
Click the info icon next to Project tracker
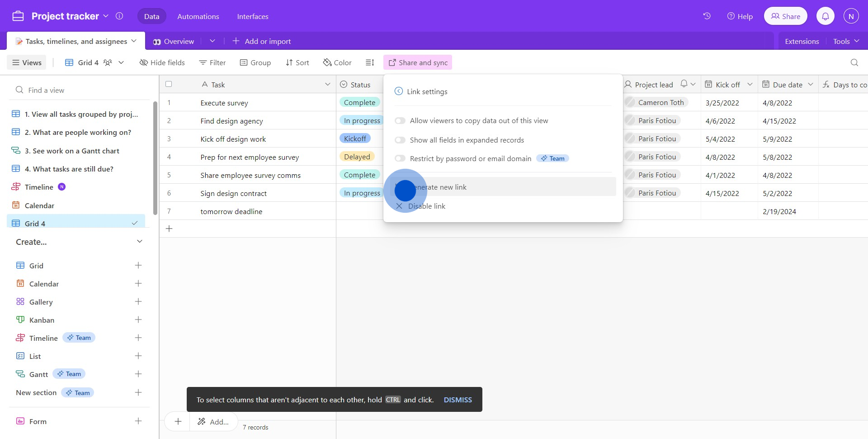(119, 16)
